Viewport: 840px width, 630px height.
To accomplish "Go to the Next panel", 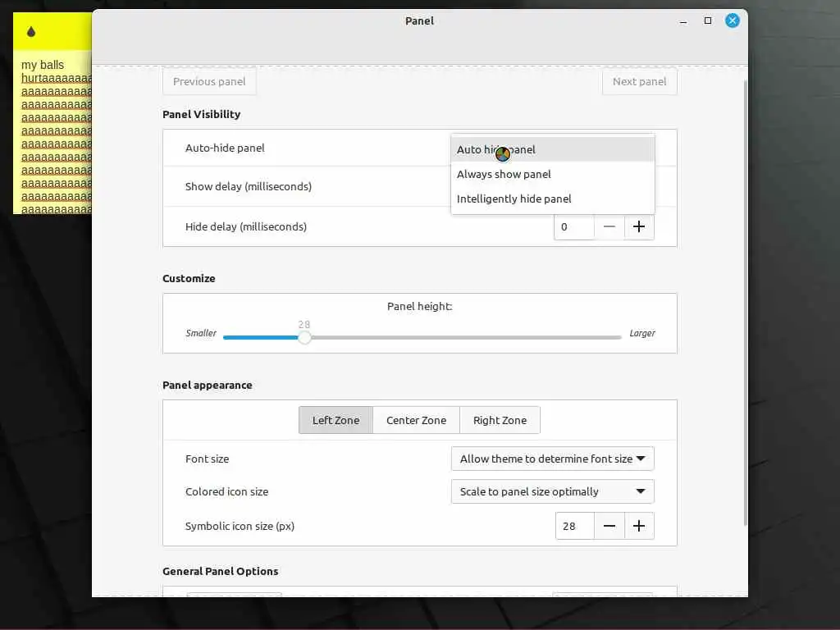I will (639, 81).
